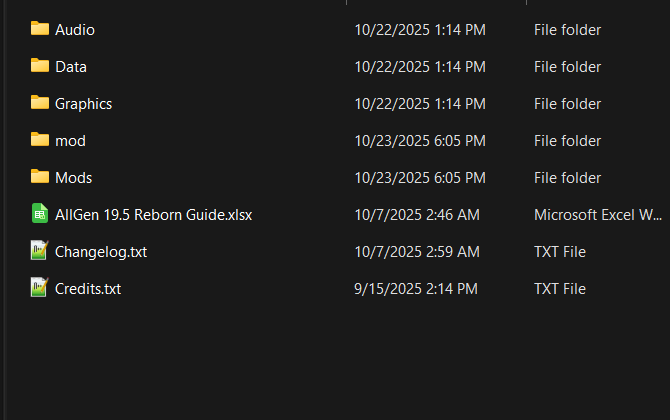Select the Credits.txt file name
The height and width of the screenshot is (420, 670).
tap(88, 289)
